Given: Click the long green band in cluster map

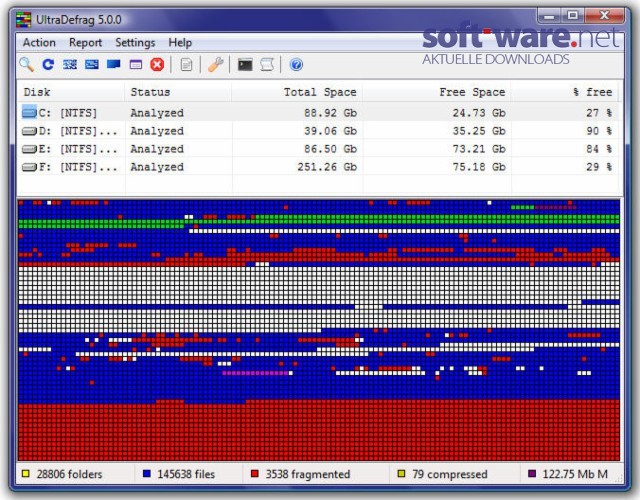Looking at the screenshot, I should coord(319,221).
